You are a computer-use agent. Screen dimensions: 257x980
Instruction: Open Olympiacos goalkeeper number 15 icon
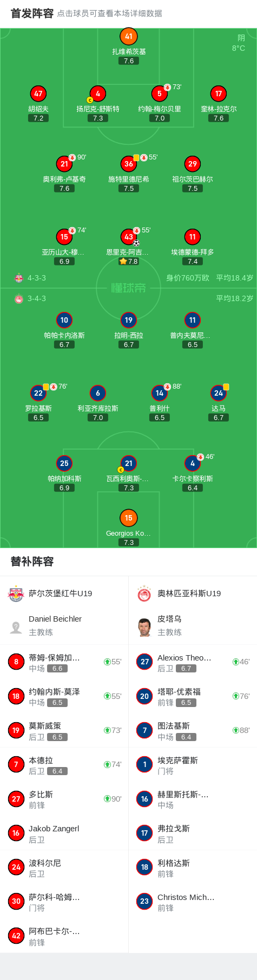[129, 518]
